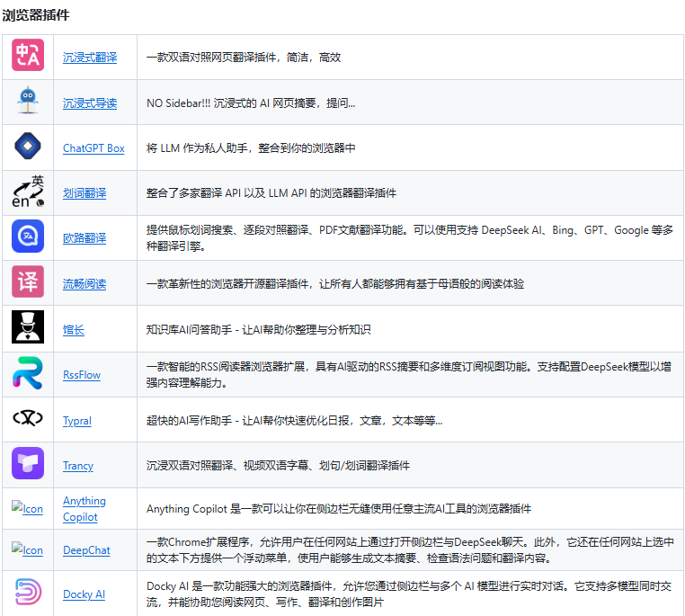685x616 pixels.
Task: Click description 提供鼠标划词搜索、逐段对照翻译
Action: pyautogui.click(x=410, y=238)
